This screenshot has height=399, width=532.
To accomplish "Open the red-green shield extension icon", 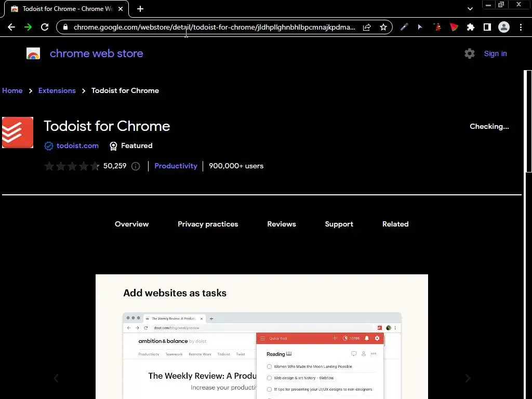I will (x=454, y=27).
